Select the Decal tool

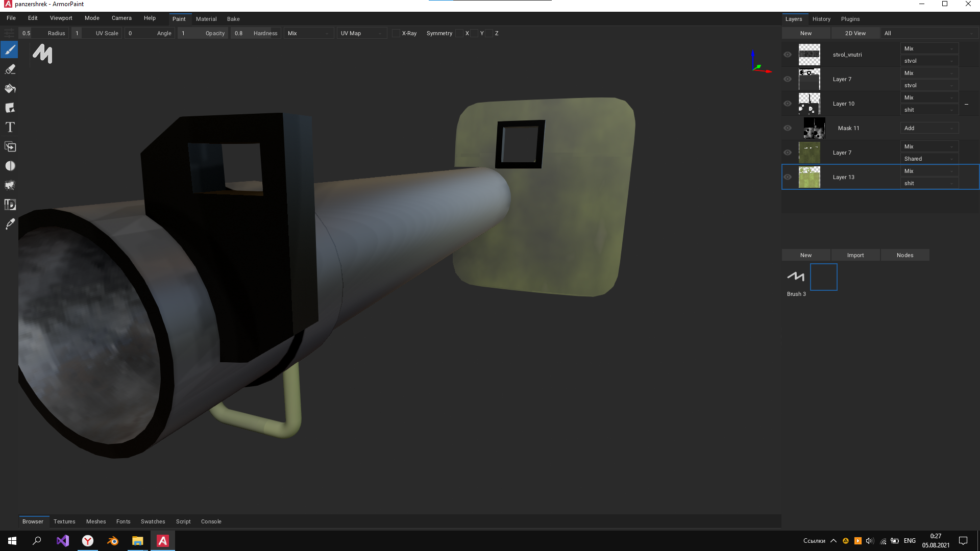pyautogui.click(x=10, y=108)
